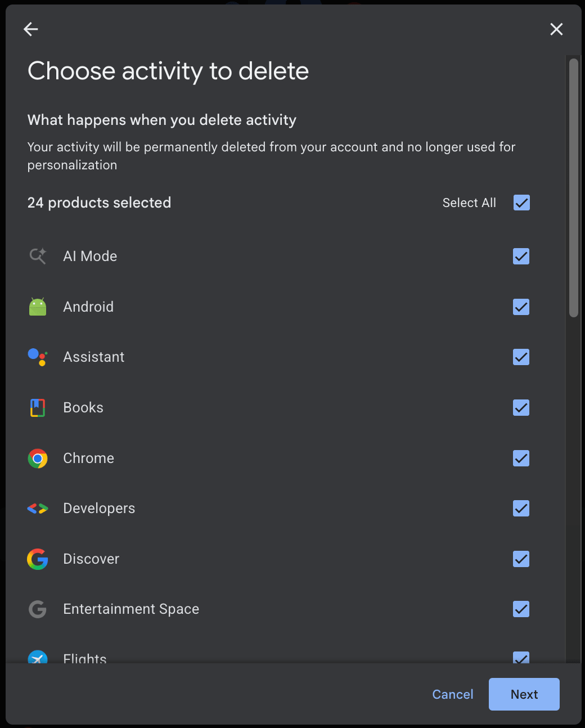The image size is (585, 728).
Task: Click the Google Assistant dots icon
Action: [x=38, y=357]
